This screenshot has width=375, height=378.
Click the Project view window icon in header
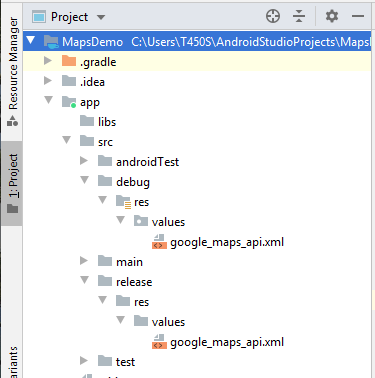pos(39,17)
